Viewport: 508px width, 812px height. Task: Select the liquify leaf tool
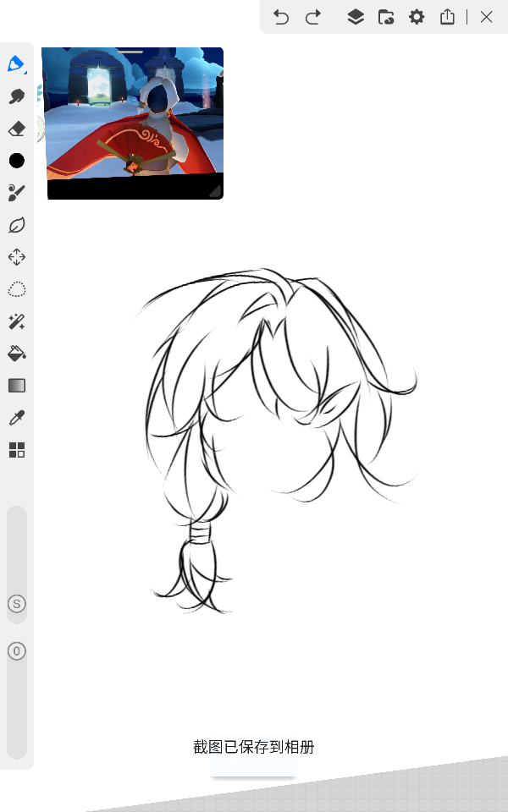tap(17, 225)
